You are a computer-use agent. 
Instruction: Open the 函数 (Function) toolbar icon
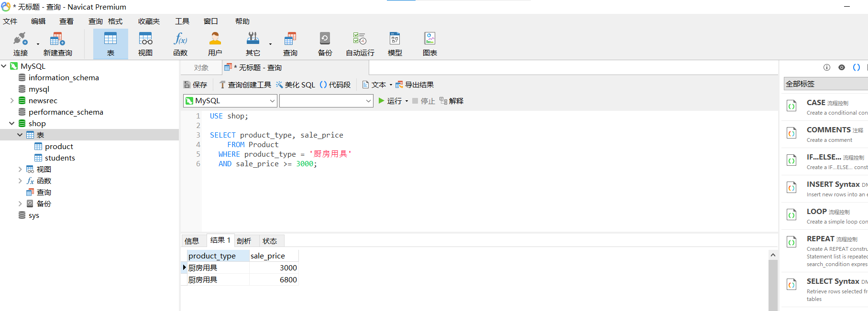(180, 44)
